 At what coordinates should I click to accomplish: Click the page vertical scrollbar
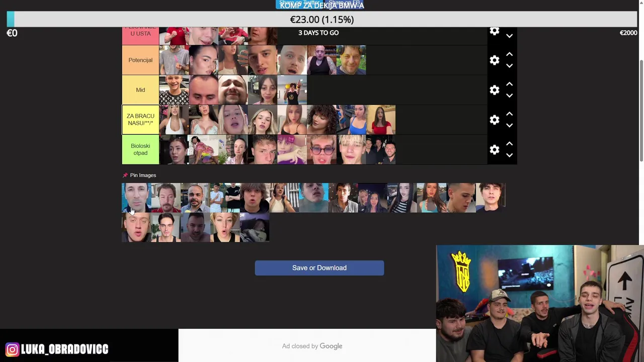pyautogui.click(x=641, y=111)
